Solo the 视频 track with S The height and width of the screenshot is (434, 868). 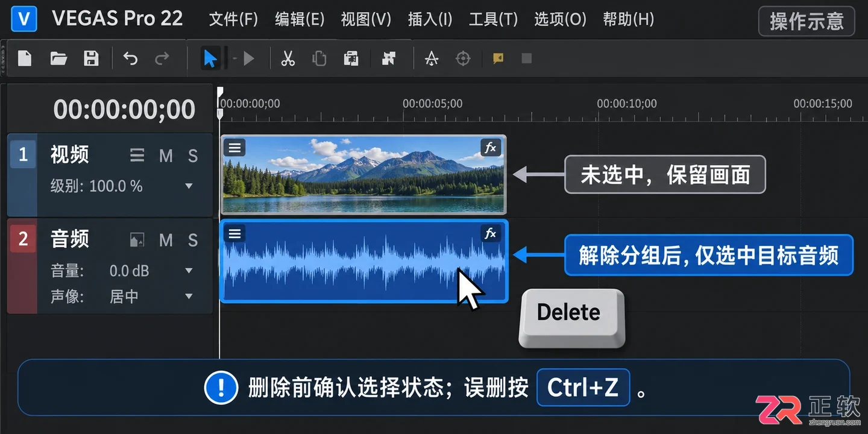point(193,156)
